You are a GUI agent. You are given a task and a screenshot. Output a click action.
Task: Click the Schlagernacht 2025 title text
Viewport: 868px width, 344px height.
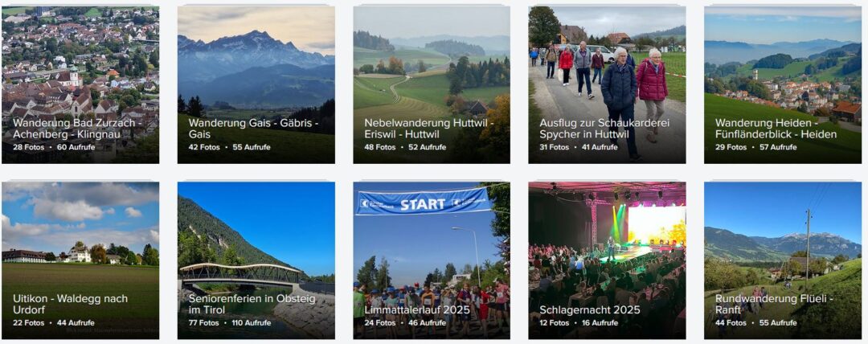tap(590, 310)
